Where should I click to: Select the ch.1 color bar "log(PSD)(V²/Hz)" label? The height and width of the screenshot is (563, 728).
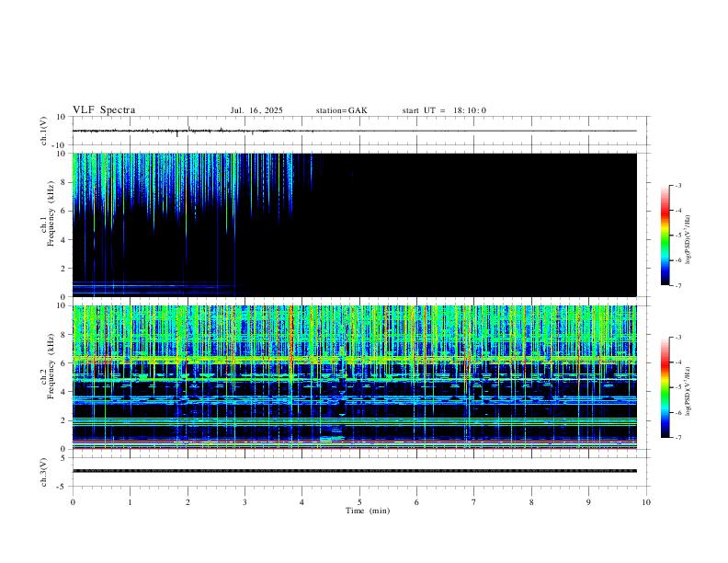point(688,239)
